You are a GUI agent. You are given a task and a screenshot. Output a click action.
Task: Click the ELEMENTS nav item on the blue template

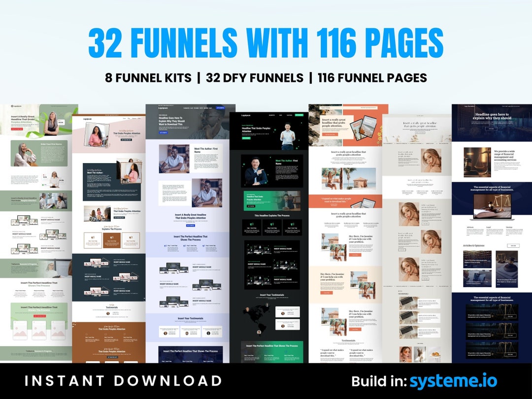[186, 108]
